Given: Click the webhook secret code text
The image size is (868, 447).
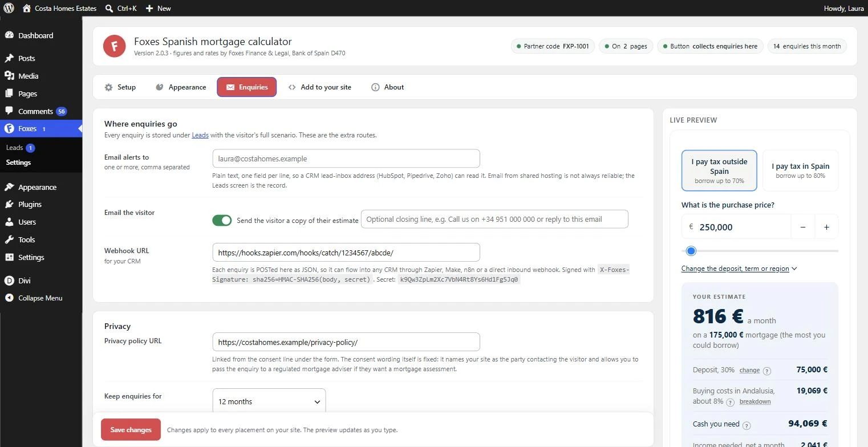Looking at the screenshot, I should click(x=459, y=279).
